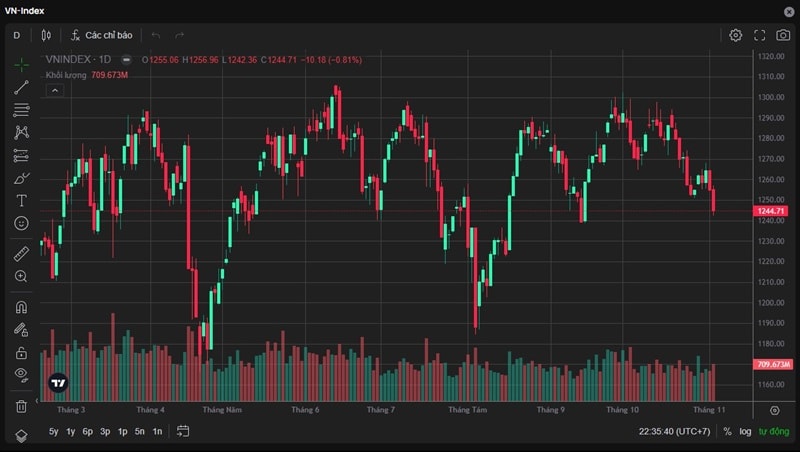Select the ruler measure tool
The width and height of the screenshot is (800, 452).
(21, 254)
